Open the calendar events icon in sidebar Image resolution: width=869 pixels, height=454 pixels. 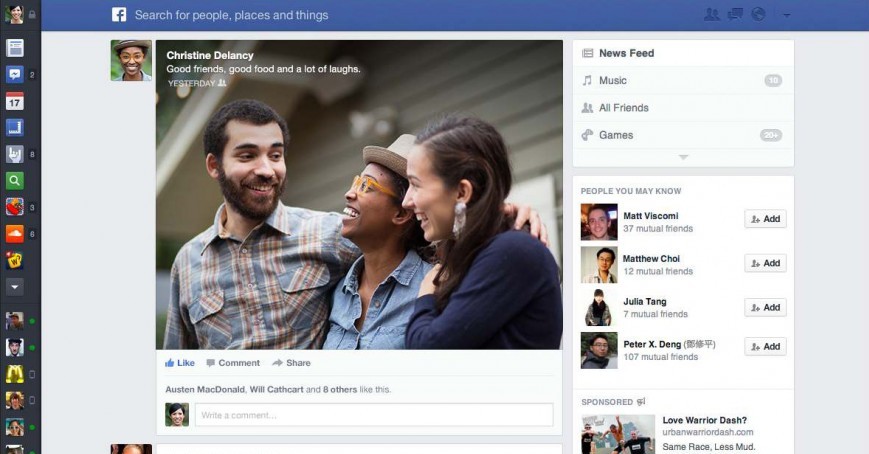tap(15, 101)
